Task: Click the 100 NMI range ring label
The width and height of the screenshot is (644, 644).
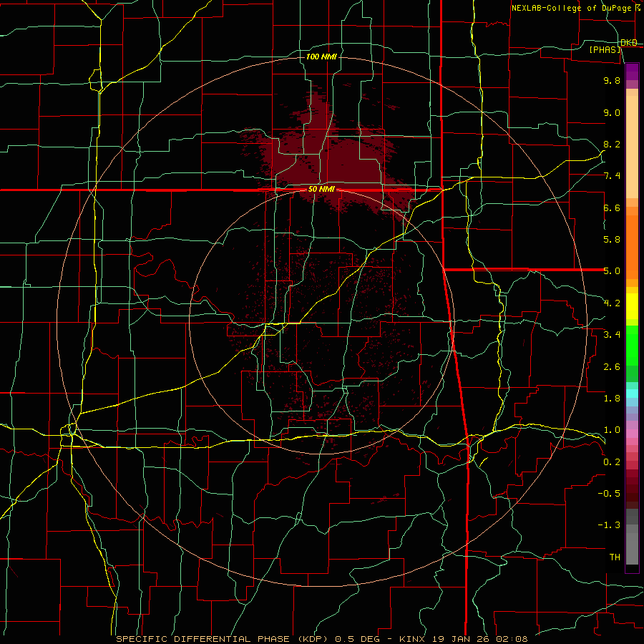Action: 321,57
